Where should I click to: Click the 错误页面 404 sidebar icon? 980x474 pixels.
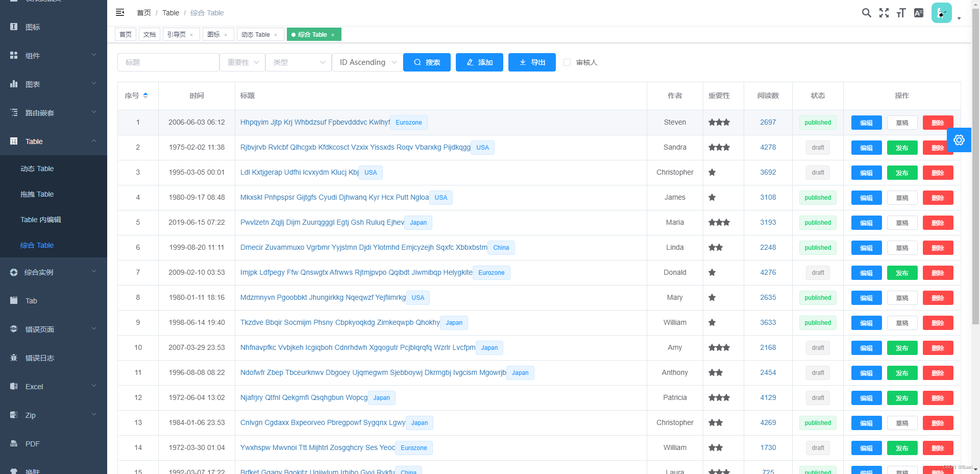tap(14, 329)
